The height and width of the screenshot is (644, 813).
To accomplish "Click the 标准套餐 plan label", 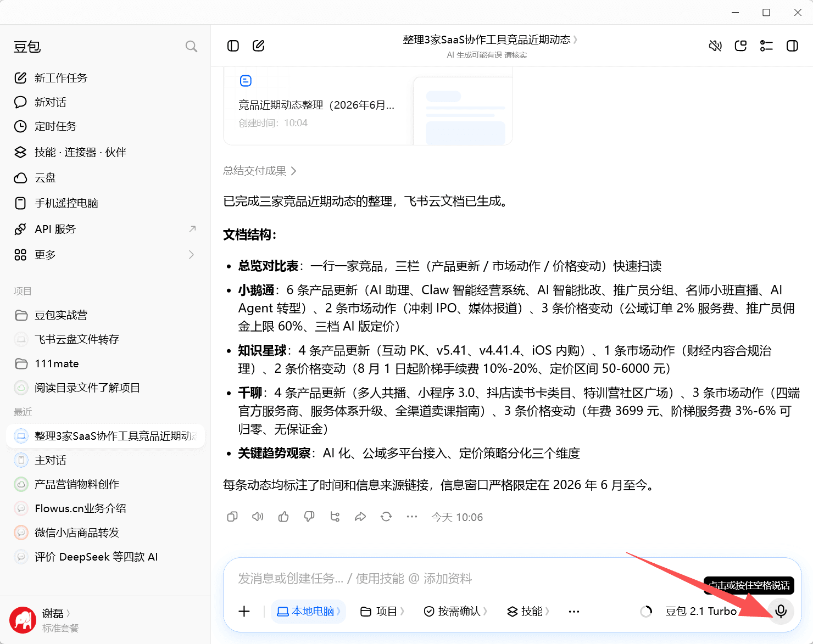I will (x=60, y=628).
